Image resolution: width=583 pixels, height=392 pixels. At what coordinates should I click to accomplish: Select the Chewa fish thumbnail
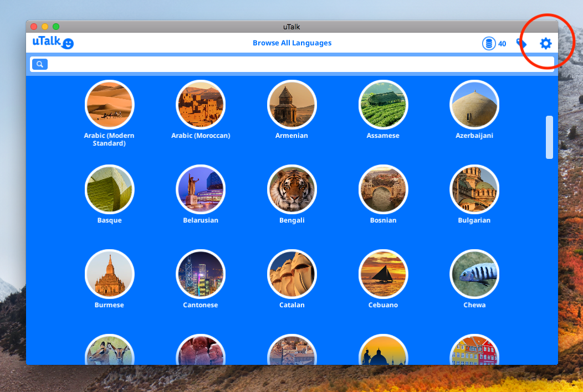tap(474, 274)
